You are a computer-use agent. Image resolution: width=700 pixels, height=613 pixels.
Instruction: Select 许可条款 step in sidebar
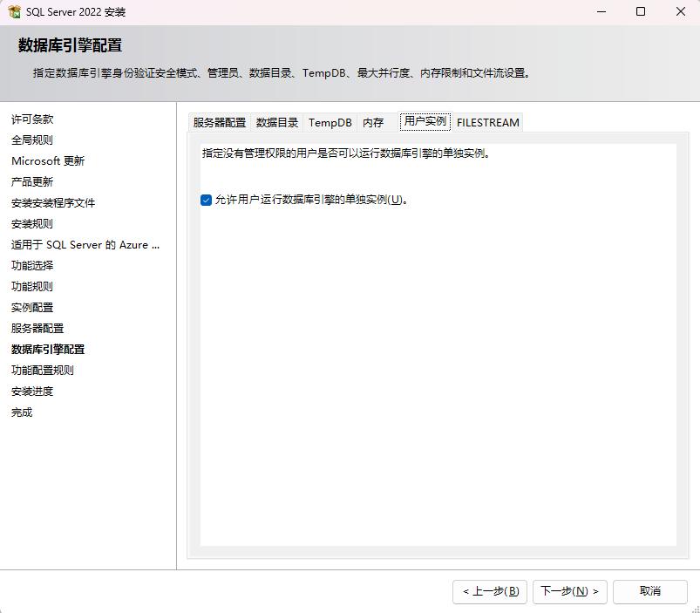tap(32, 119)
